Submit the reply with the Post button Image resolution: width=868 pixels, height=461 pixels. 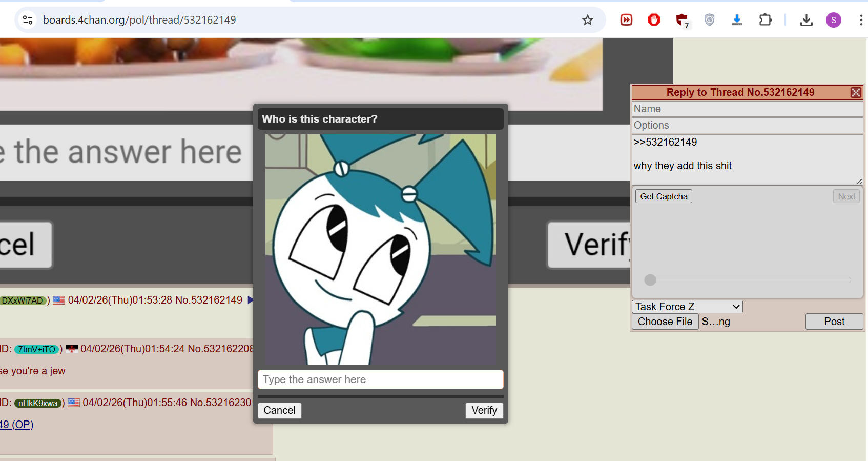tap(834, 322)
